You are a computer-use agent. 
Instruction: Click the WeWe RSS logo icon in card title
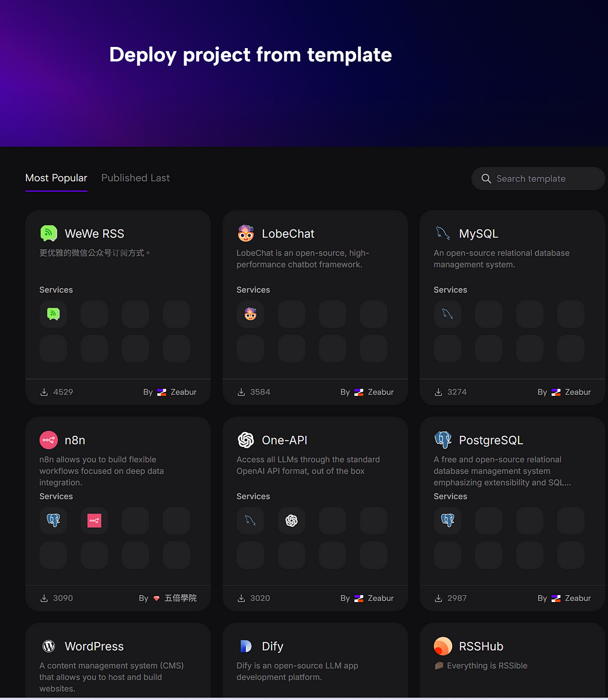49,234
